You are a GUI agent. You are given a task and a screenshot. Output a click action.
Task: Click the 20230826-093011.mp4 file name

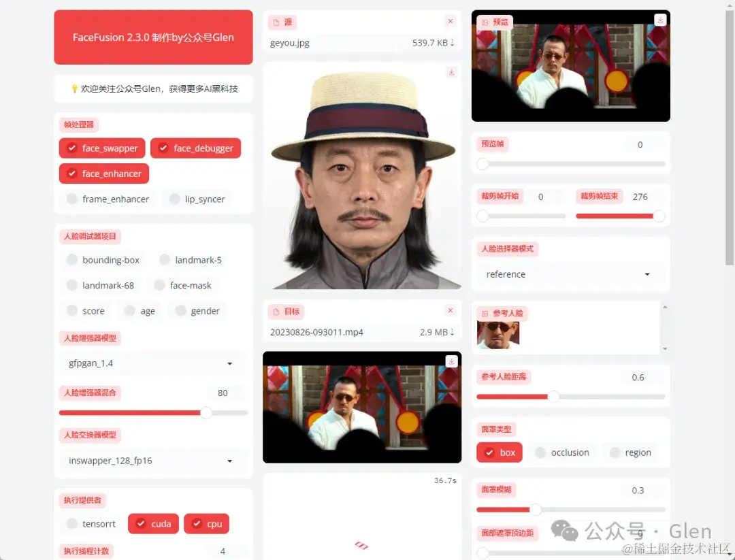coord(316,332)
